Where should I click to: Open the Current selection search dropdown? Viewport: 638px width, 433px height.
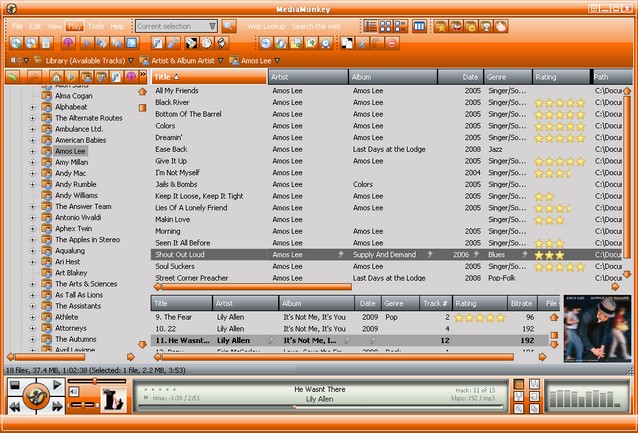tap(212, 26)
